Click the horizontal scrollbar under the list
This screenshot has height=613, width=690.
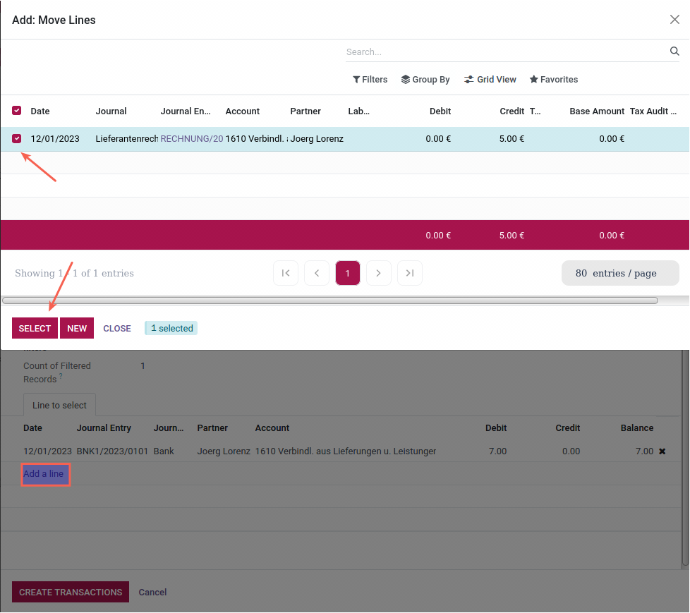[330, 300]
